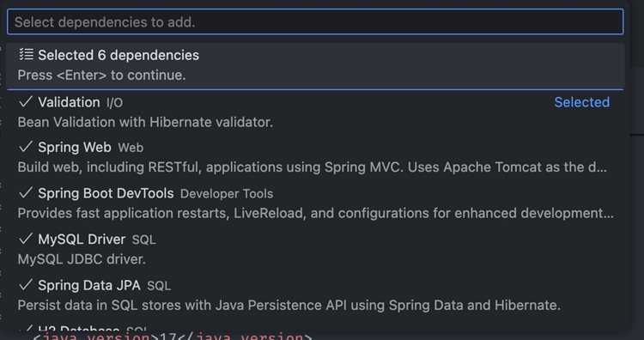Screen dimensions: 644x340
Task: Click the 'MySQL JDBC driver.' description
Action: point(82,259)
